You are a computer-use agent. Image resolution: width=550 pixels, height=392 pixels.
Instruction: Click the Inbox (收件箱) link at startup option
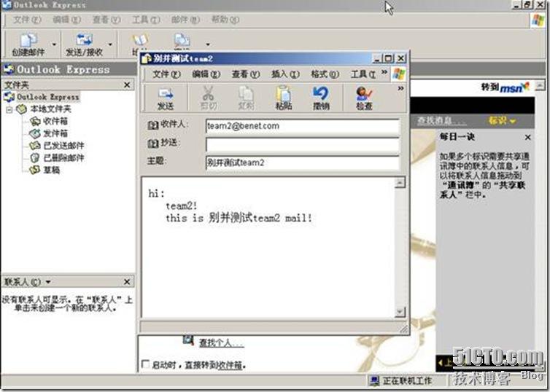[230, 365]
